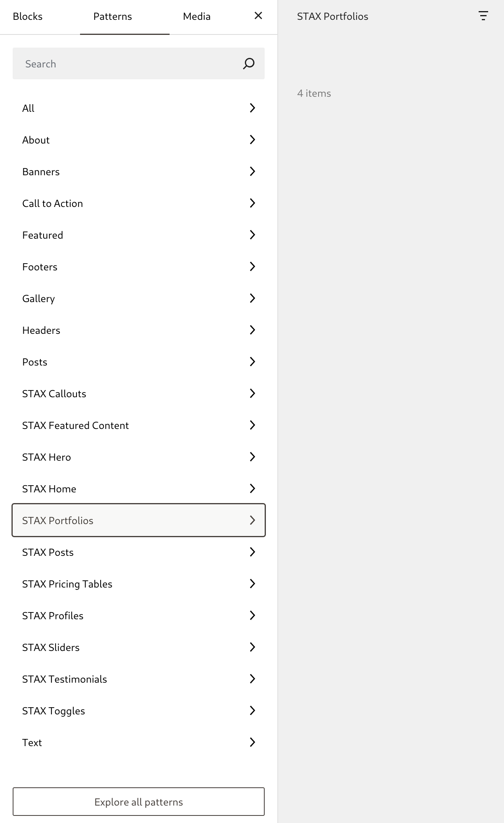Expand the About category chevron

click(252, 140)
